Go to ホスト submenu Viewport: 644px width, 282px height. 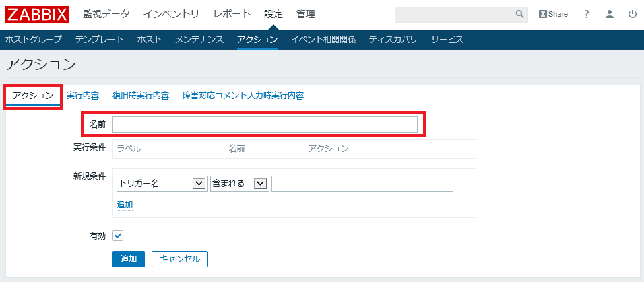pyautogui.click(x=150, y=40)
